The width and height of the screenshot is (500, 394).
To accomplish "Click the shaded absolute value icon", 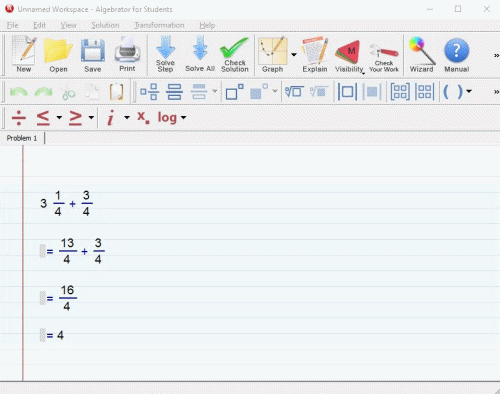I will tap(372, 92).
